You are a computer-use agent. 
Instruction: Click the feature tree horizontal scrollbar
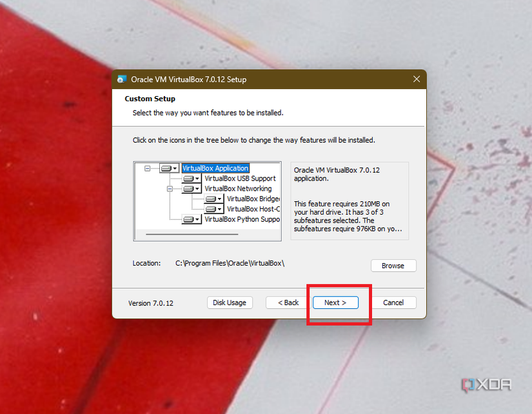click(x=192, y=234)
